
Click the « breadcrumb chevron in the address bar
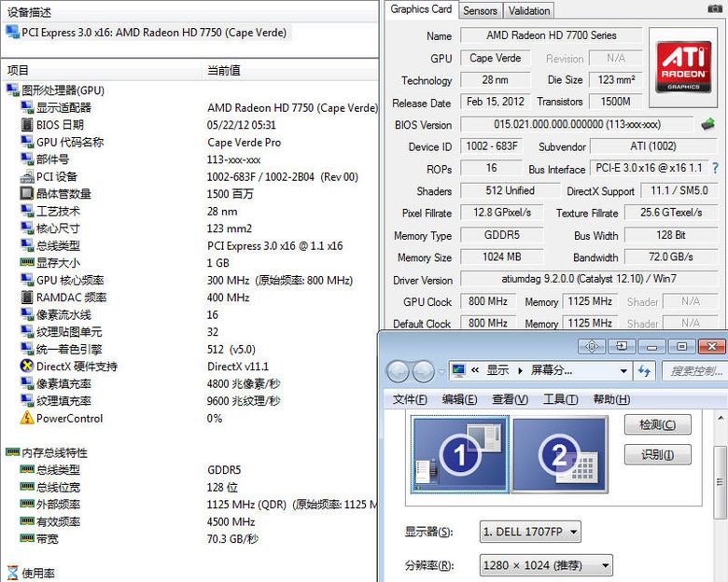475,370
